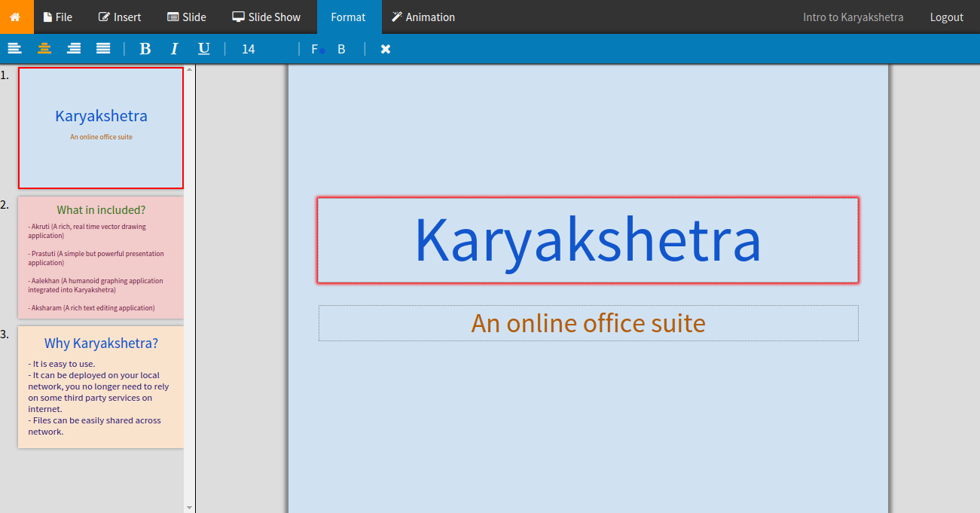Screen dimensions: 980x513
Task: Apply justified text alignment
Action: click(x=102, y=48)
